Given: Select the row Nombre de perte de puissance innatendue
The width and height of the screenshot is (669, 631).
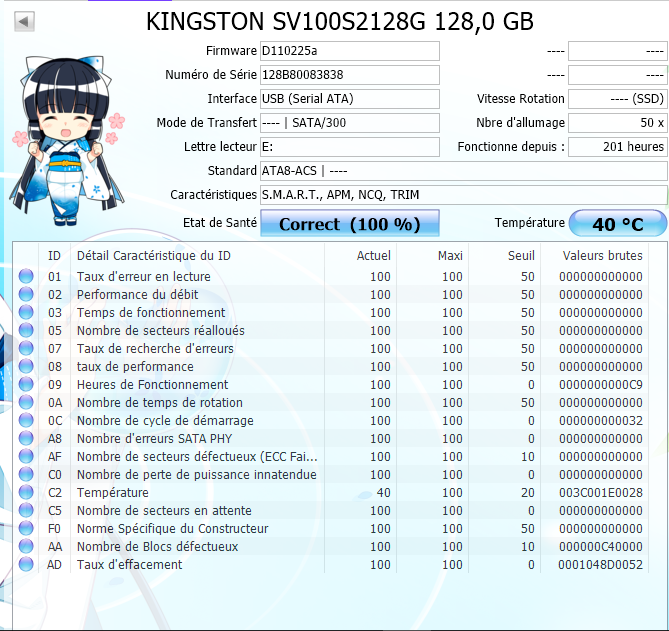Looking at the screenshot, I should 331,474.
